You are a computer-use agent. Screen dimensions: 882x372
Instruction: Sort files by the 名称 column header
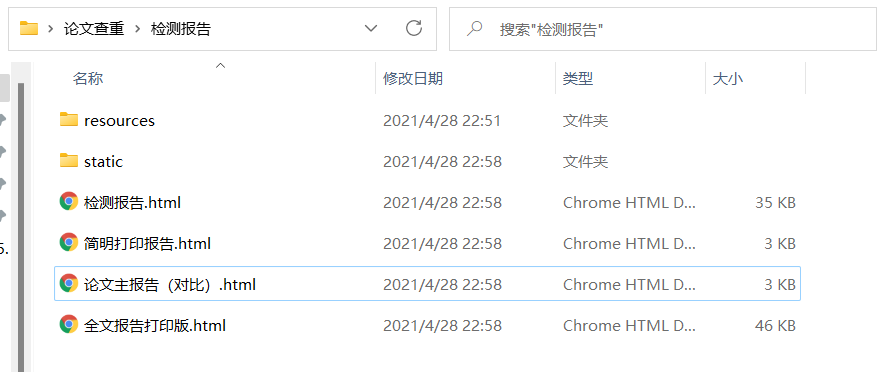(x=88, y=78)
